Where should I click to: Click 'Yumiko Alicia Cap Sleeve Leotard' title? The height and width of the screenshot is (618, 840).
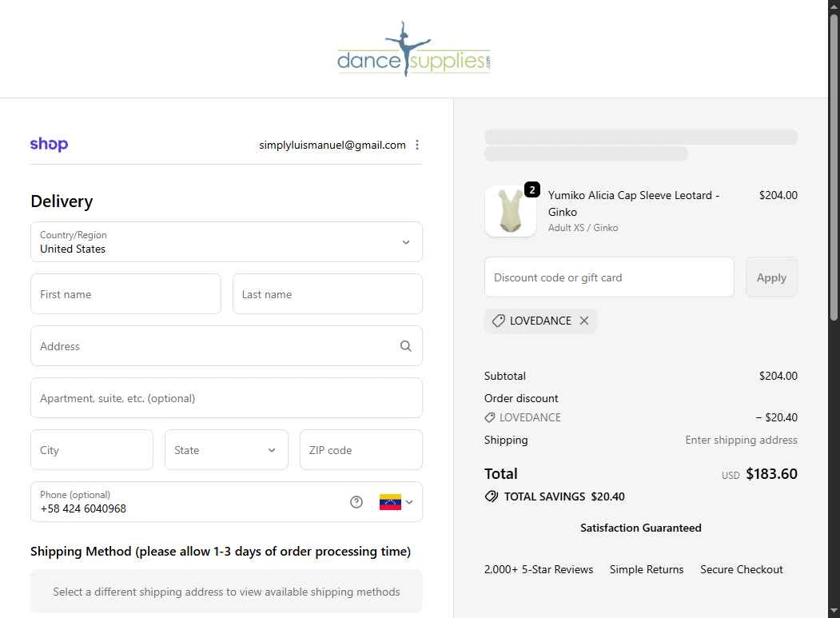pyautogui.click(x=633, y=203)
